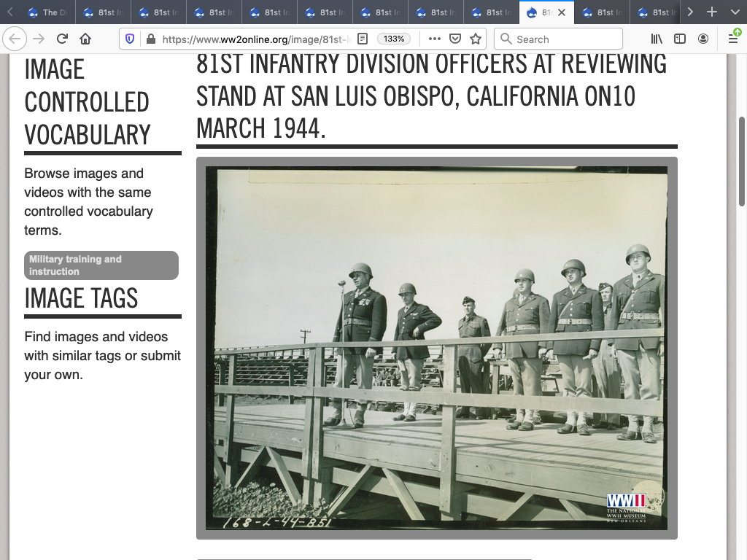Open the Firefox hamburger application menu
This screenshot has height=560, width=747.
point(733,39)
